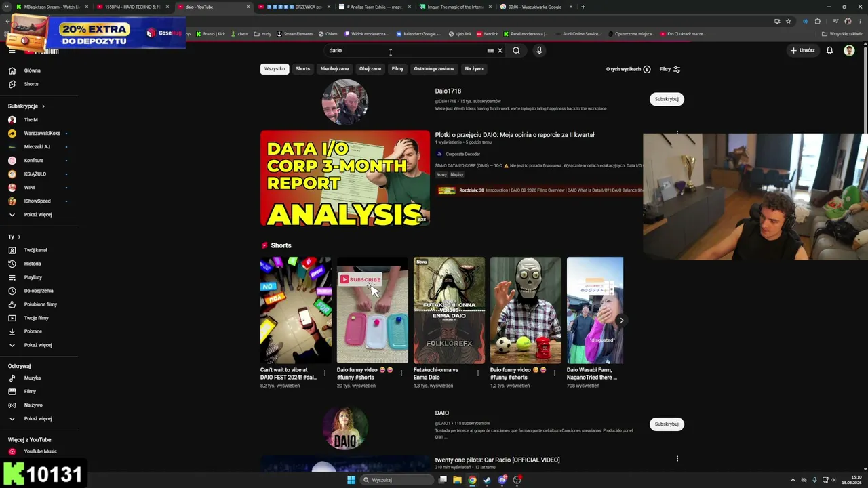Open the StreamElements bookmark

(x=295, y=34)
